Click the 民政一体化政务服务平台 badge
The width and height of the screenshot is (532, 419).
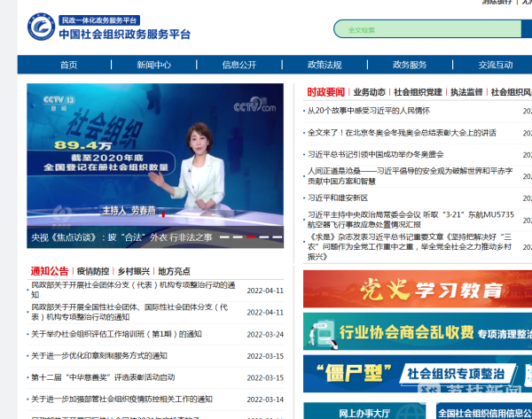[x=99, y=20]
